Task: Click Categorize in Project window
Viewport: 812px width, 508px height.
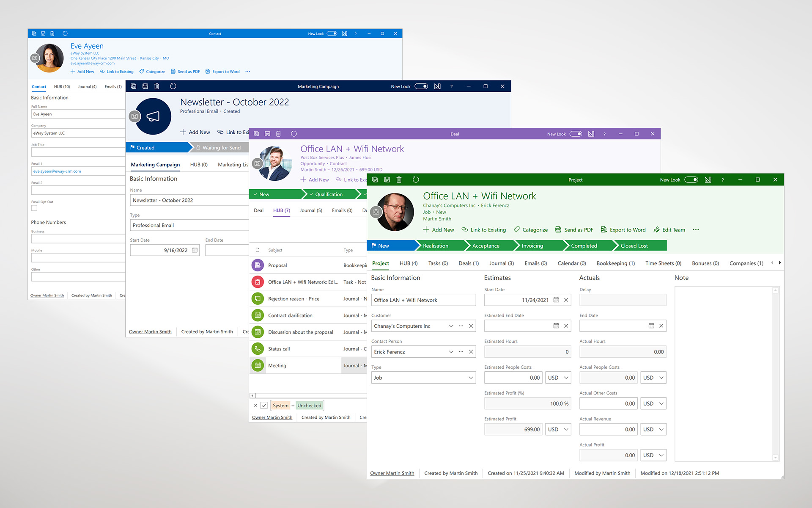Action: point(531,229)
